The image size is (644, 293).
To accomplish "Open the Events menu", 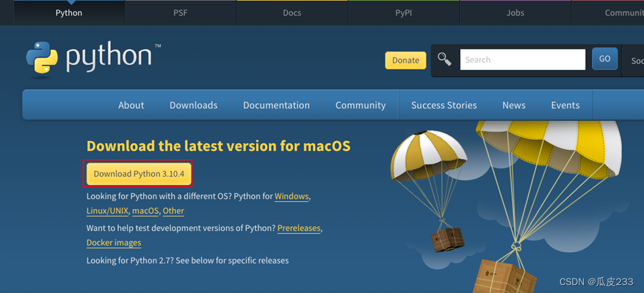I will tap(565, 105).
